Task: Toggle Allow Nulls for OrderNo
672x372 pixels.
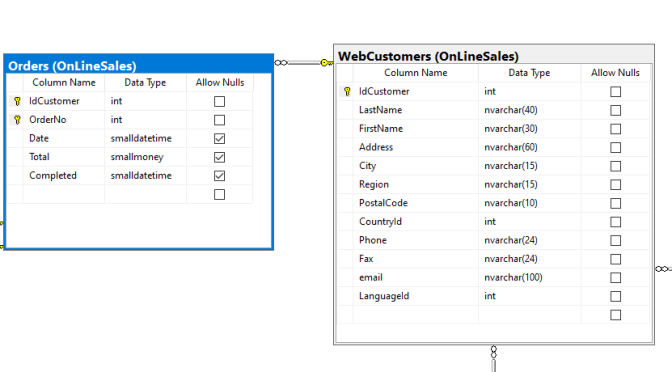Action: tap(219, 120)
